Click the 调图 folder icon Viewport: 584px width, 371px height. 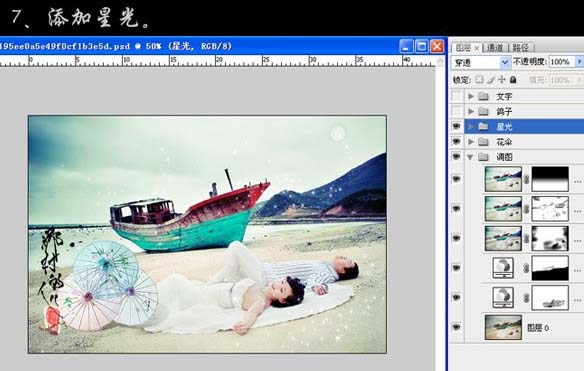(x=483, y=157)
